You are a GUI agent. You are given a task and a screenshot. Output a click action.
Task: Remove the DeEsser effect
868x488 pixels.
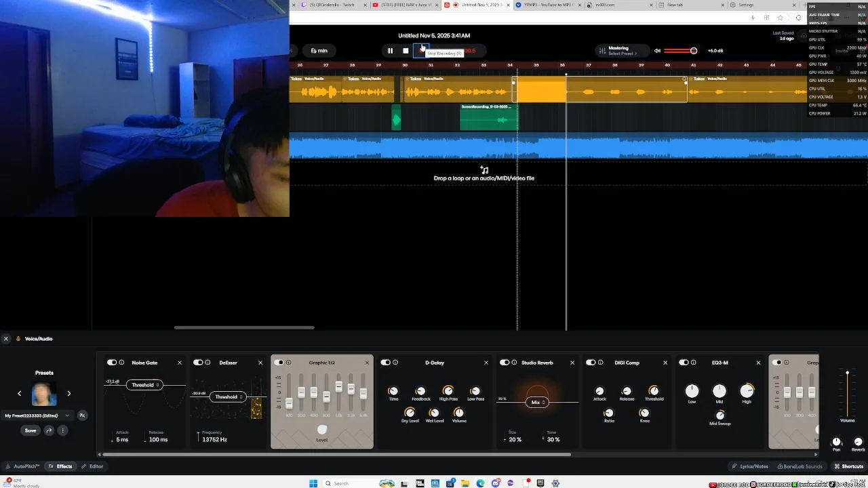click(260, 363)
